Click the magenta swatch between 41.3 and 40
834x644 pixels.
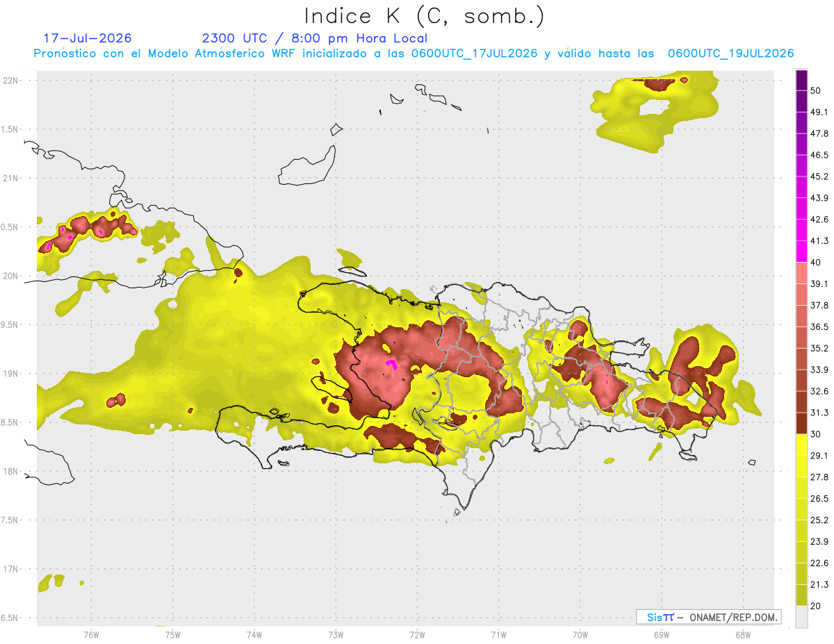pyautogui.click(x=801, y=251)
